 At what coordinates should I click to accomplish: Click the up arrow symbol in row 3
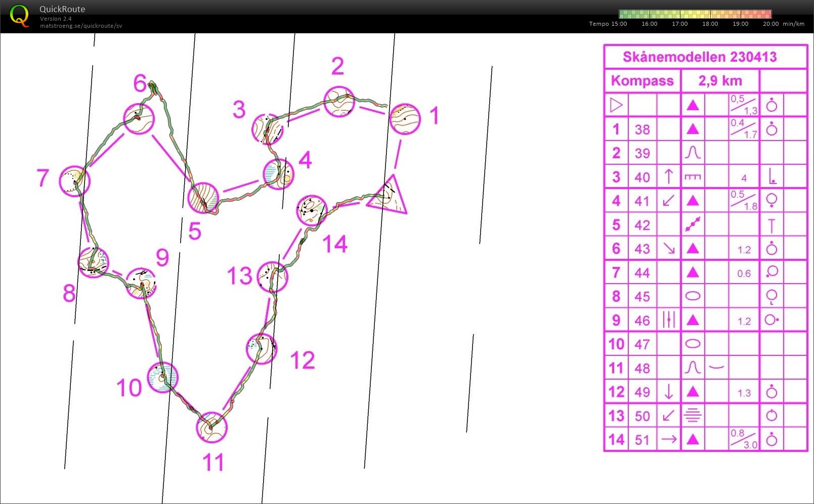click(x=669, y=176)
